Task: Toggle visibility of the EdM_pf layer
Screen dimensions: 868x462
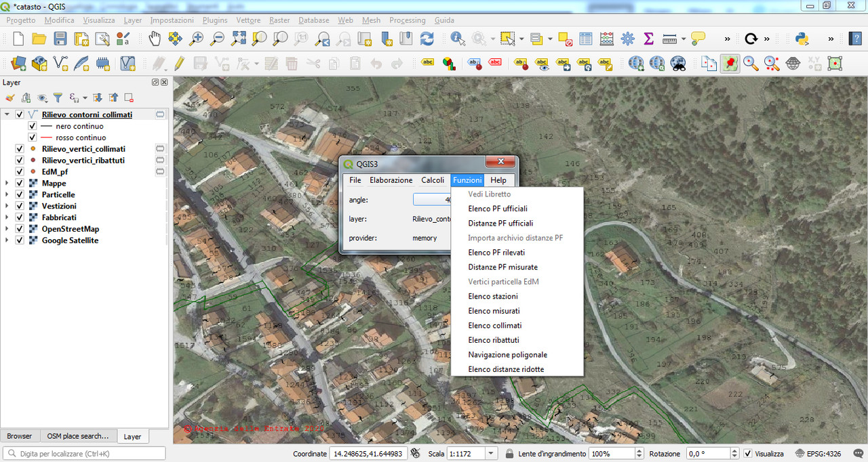Action: pos(20,172)
